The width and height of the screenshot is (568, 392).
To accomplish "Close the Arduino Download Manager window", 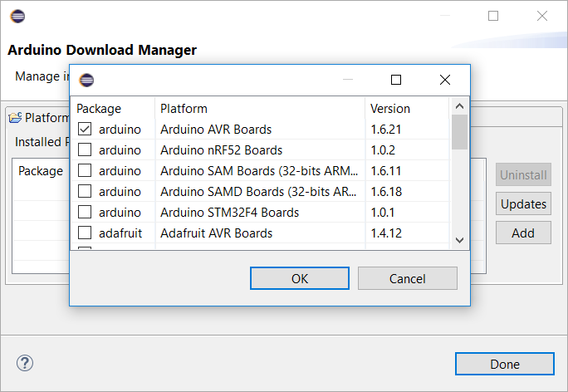I will point(542,16).
